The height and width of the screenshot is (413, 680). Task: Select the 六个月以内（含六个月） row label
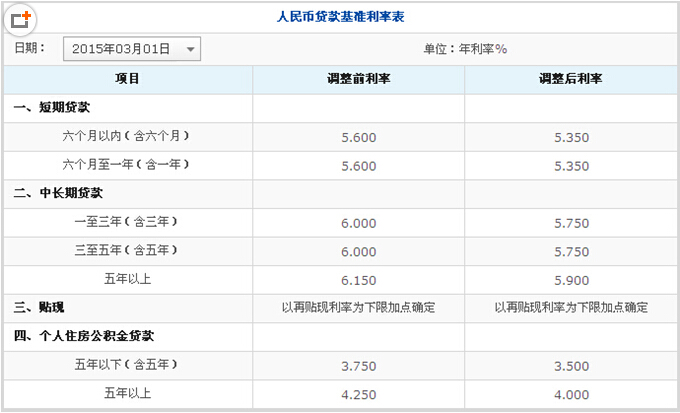tap(126, 136)
